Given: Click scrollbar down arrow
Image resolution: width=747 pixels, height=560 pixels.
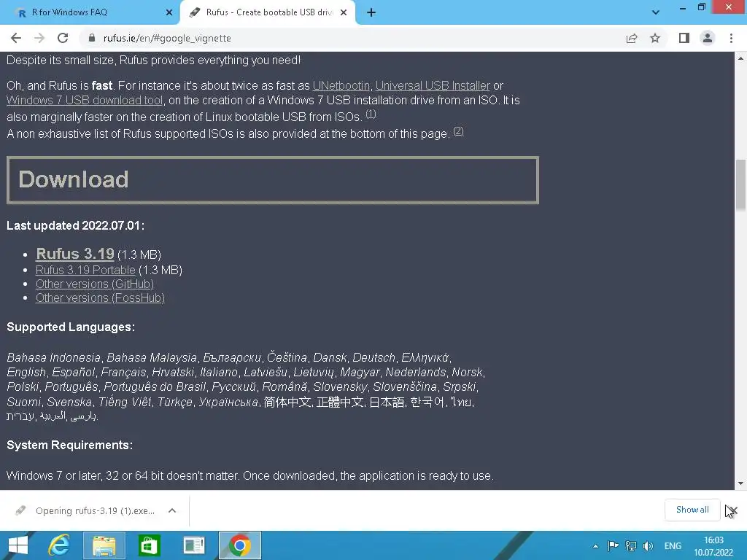Looking at the screenshot, I should coord(741,484).
